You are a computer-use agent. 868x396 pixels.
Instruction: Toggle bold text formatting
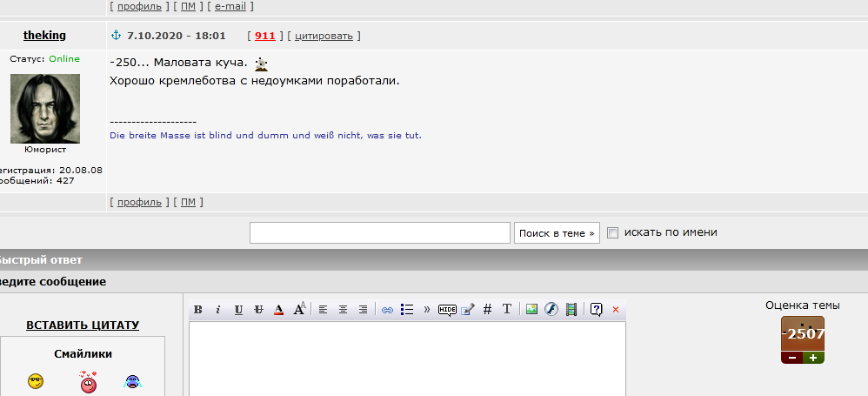point(197,310)
